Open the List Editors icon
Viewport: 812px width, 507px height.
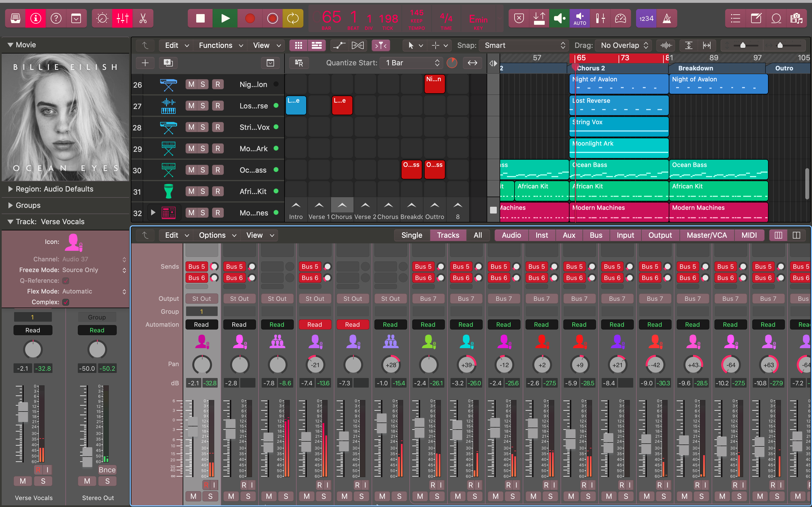735,18
